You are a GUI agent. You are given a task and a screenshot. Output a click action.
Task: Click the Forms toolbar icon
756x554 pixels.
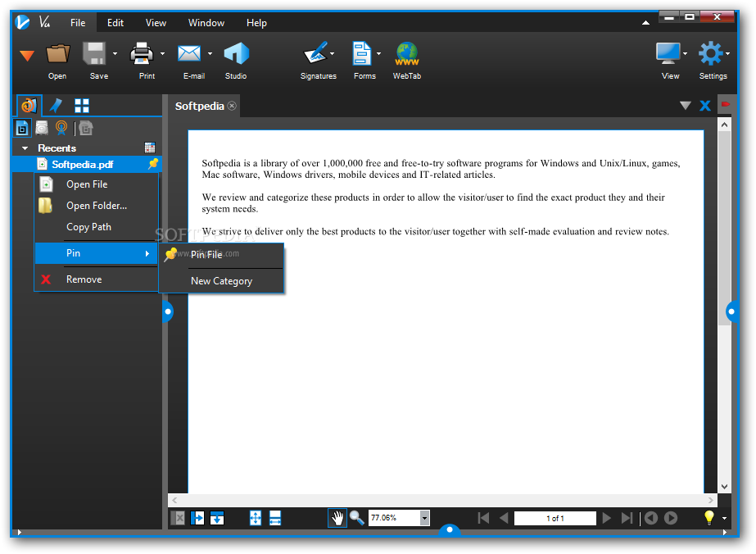pyautogui.click(x=361, y=53)
